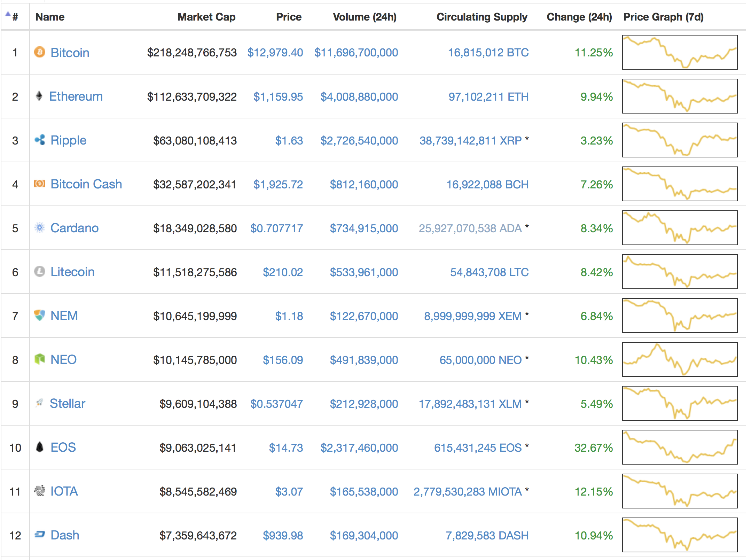The width and height of the screenshot is (752, 560).
Task: Open the IOTA name link
Action: tap(64, 491)
